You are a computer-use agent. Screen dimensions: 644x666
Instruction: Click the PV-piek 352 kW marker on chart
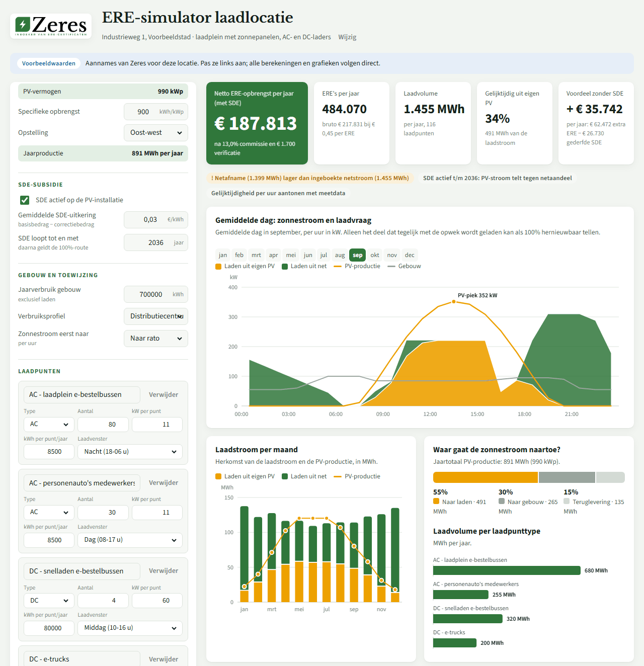454,302
